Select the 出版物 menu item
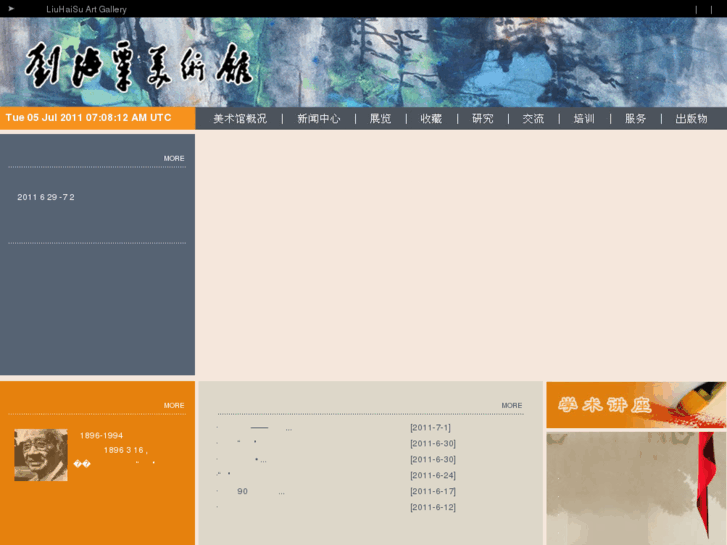Image resolution: width=727 pixels, height=545 pixels. 691,119
